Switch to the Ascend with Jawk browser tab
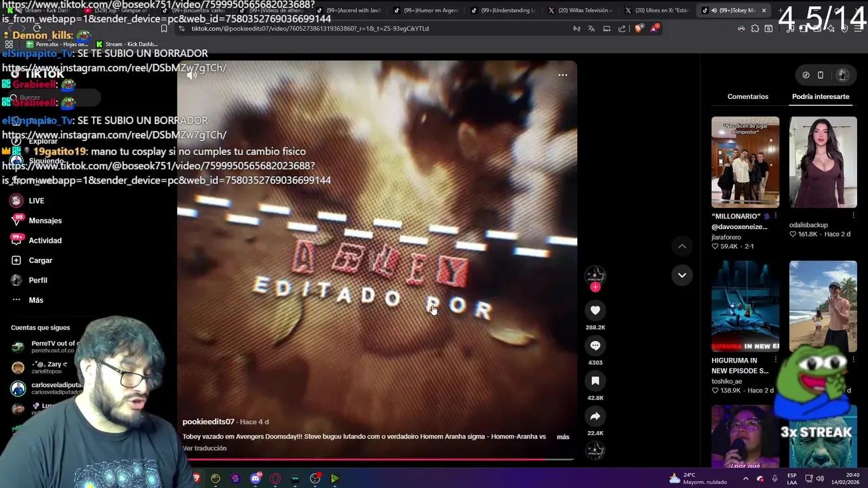This screenshot has height=488, width=868. (350, 10)
